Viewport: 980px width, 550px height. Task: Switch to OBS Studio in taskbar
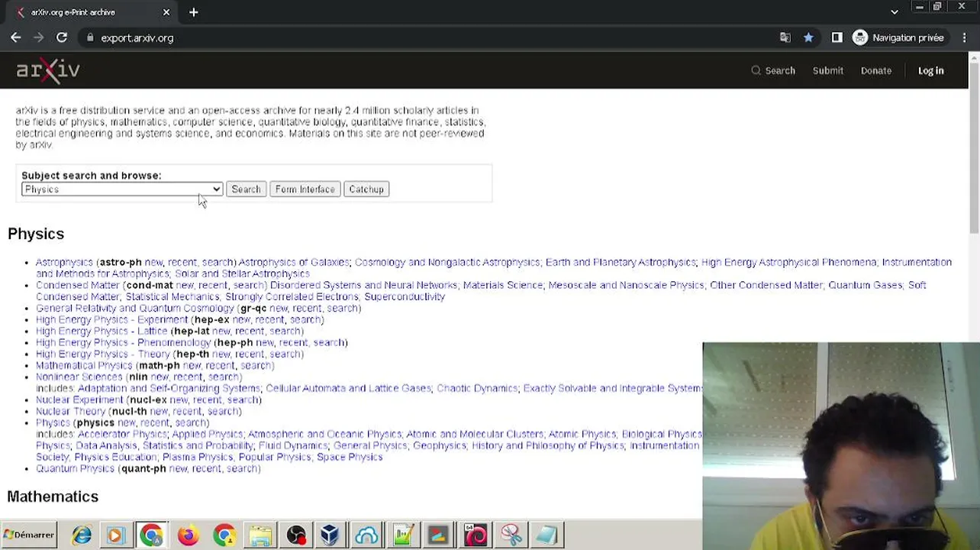296,535
